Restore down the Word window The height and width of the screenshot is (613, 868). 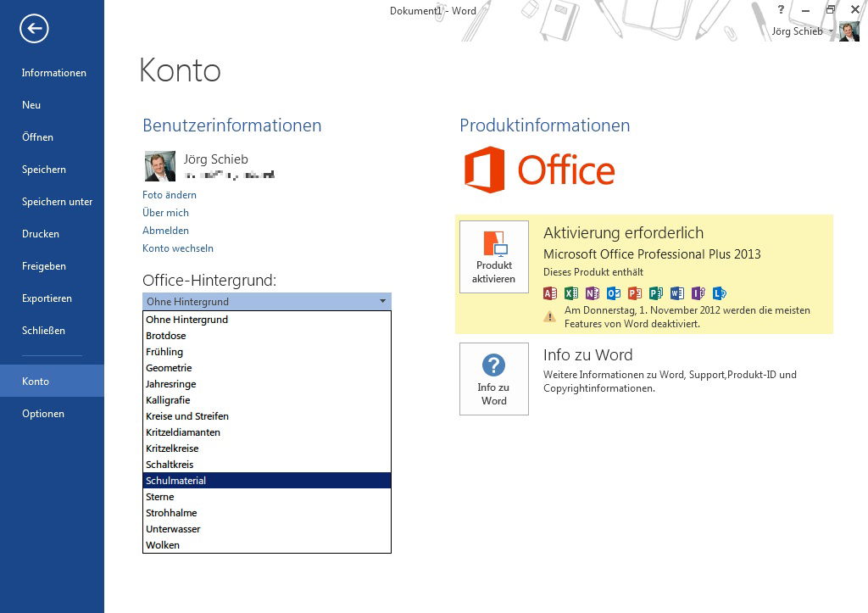(830, 10)
